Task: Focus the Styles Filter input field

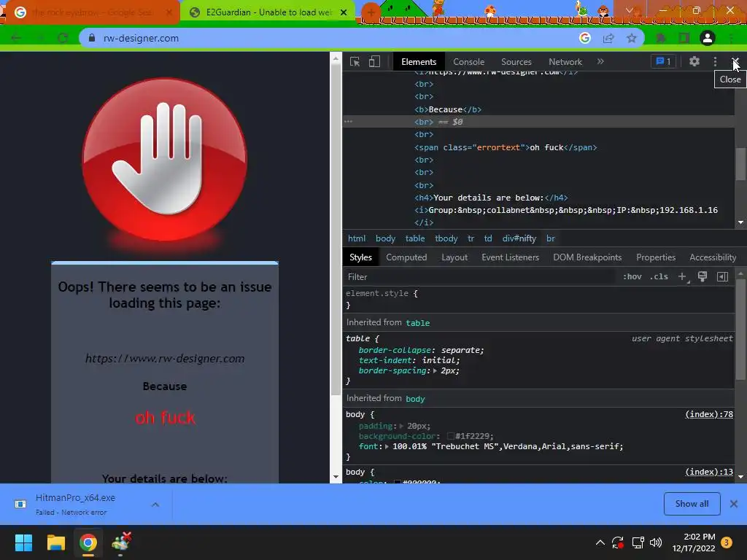Action: [479, 277]
